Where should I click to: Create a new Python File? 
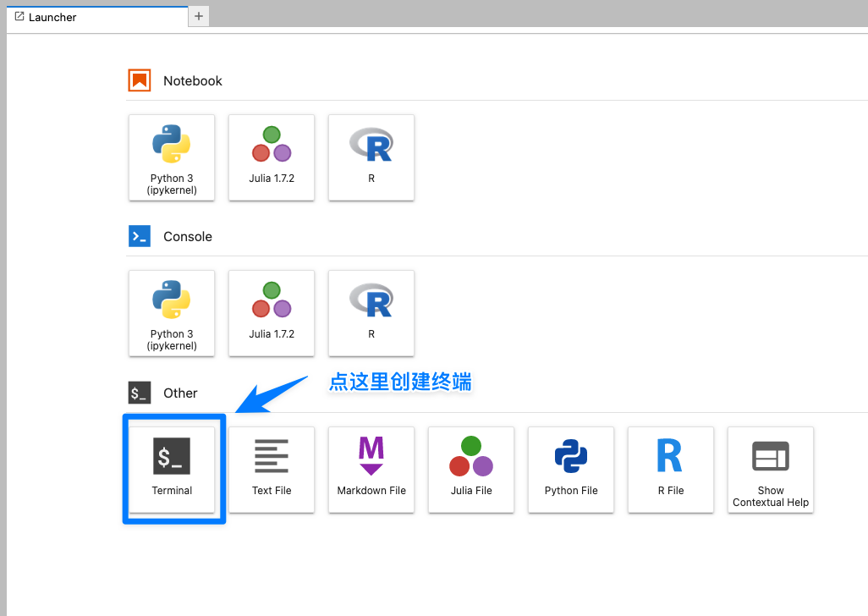point(571,470)
